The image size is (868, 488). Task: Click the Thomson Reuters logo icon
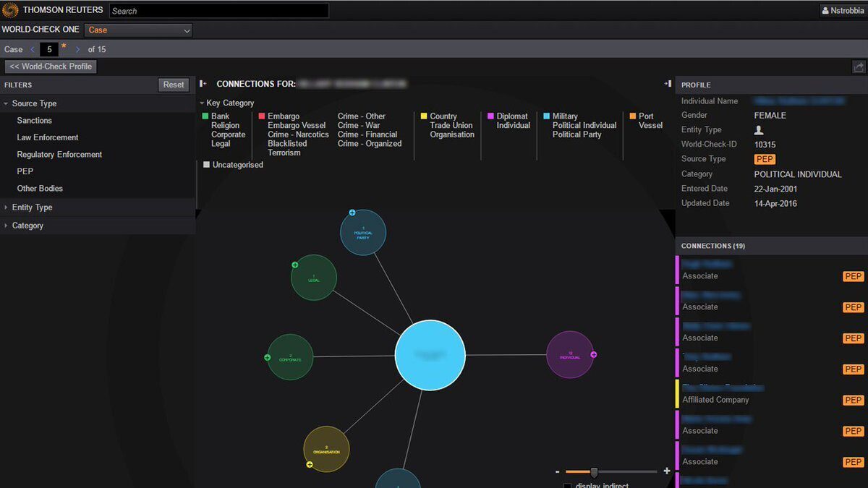pyautogui.click(x=10, y=10)
